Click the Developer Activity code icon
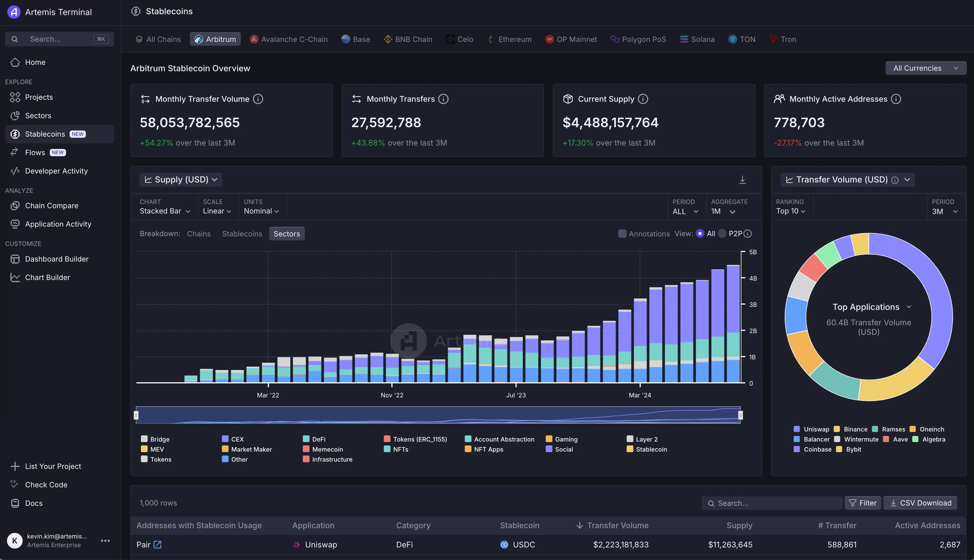 coord(15,171)
